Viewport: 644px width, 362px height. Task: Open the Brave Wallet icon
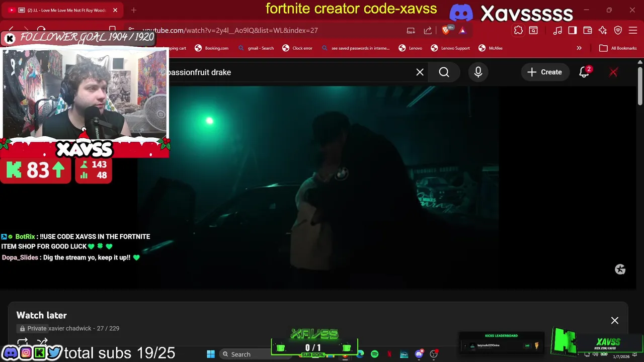[588, 30]
